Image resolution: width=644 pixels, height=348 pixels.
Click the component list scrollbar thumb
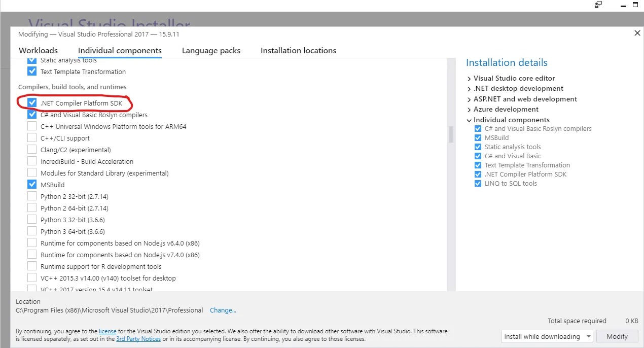click(x=450, y=134)
